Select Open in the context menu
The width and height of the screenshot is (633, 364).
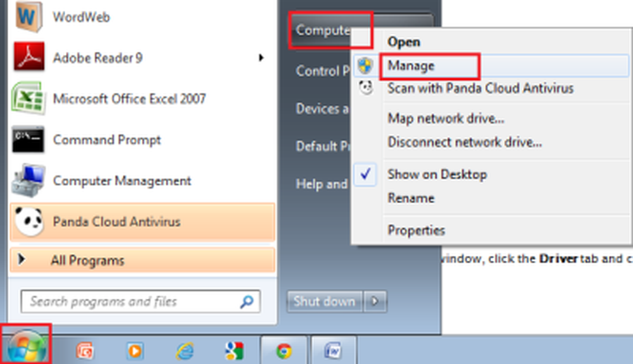(x=404, y=42)
